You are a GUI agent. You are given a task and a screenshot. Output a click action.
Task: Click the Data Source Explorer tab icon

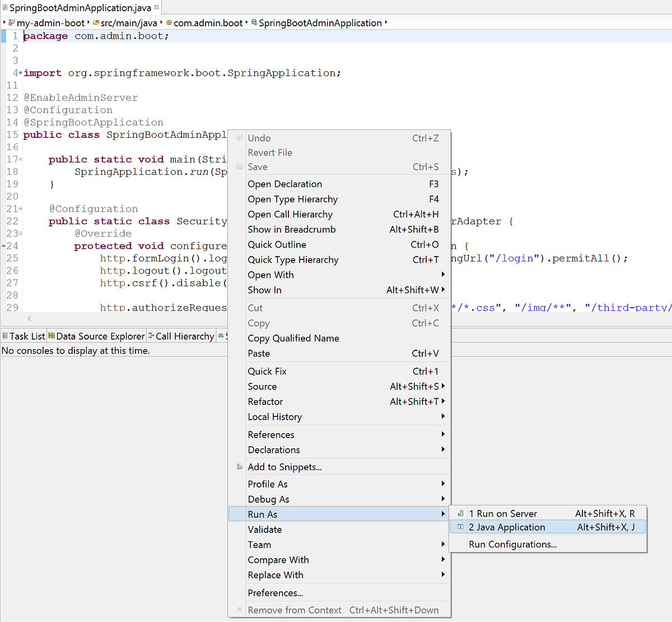pos(51,336)
